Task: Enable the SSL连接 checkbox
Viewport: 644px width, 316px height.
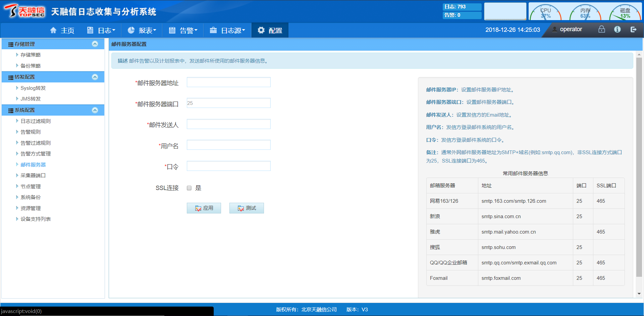Action: (x=189, y=188)
